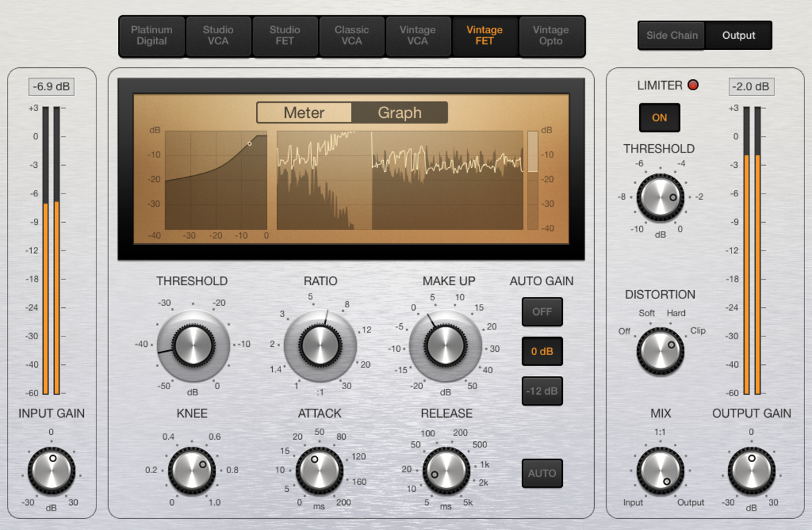This screenshot has width=812, height=530.
Task: Click the Limiter Threshold knob
Action: click(660, 198)
